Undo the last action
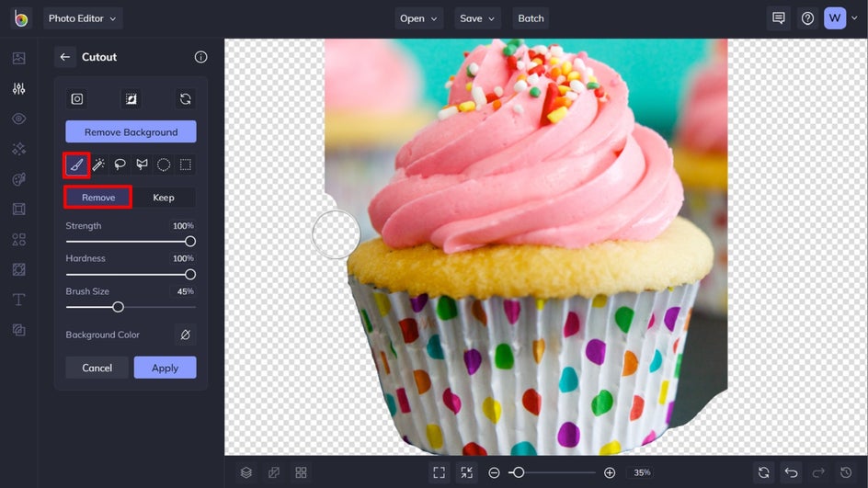The width and height of the screenshot is (868, 488). (x=791, y=472)
